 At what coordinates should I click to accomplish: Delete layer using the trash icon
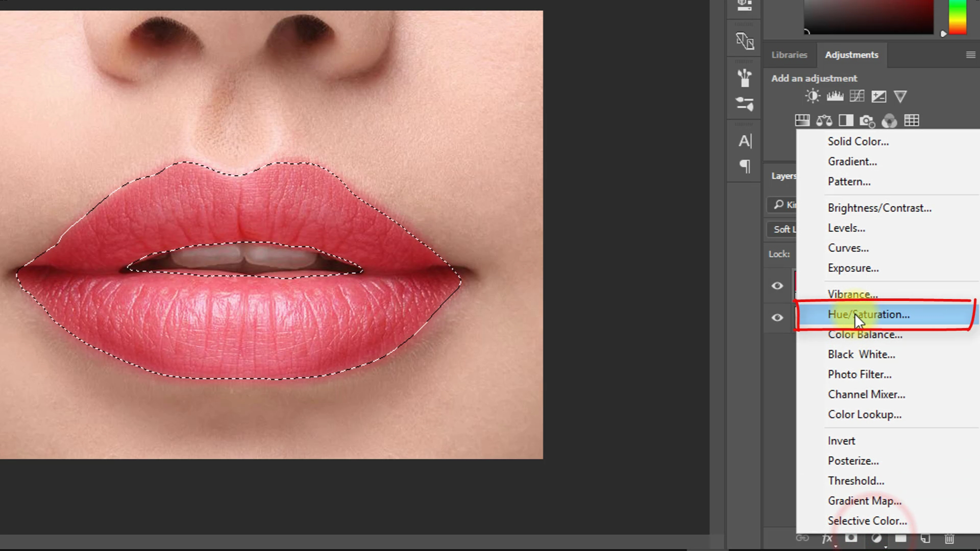click(948, 538)
